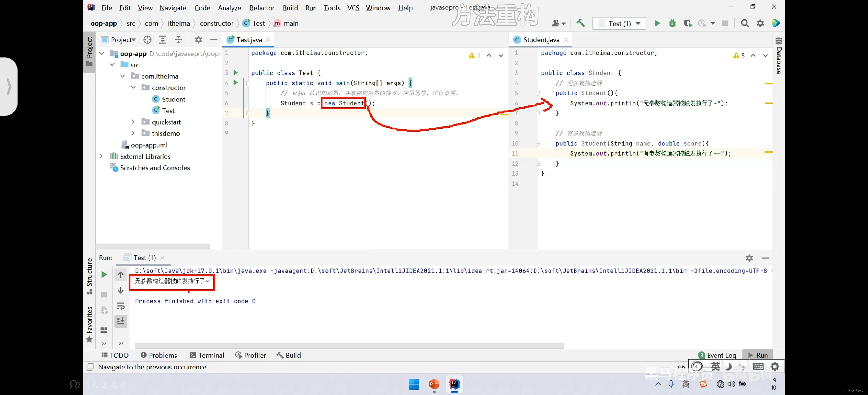Open the File menu
The image size is (868, 395).
(x=107, y=8)
